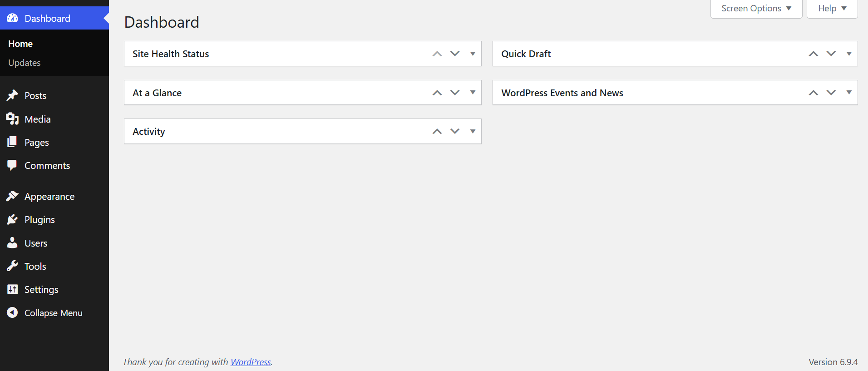Go to Media menu
This screenshot has width=868, height=371.
click(38, 119)
